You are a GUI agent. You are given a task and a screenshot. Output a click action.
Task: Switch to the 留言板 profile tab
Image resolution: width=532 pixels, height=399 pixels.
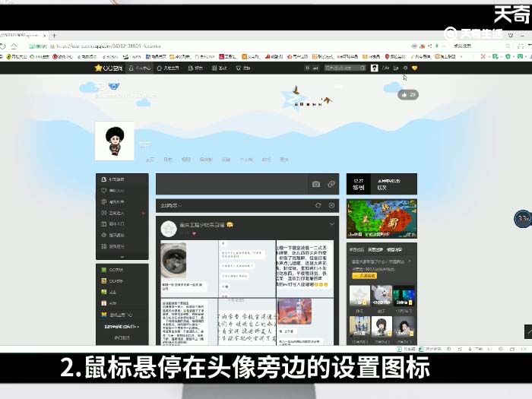click(206, 160)
